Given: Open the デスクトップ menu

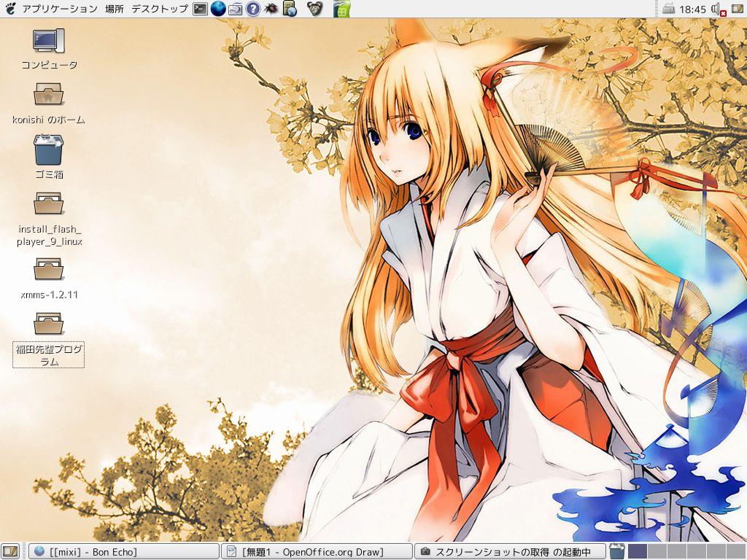Looking at the screenshot, I should click(x=160, y=9).
